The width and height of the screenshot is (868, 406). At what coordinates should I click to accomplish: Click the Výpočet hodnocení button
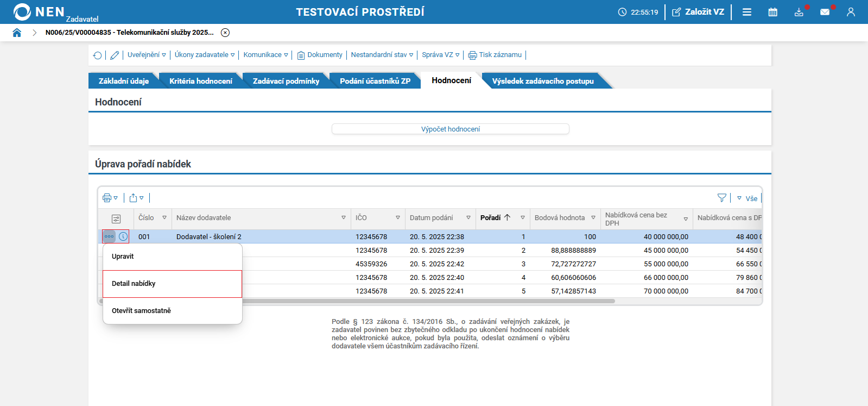tap(451, 129)
